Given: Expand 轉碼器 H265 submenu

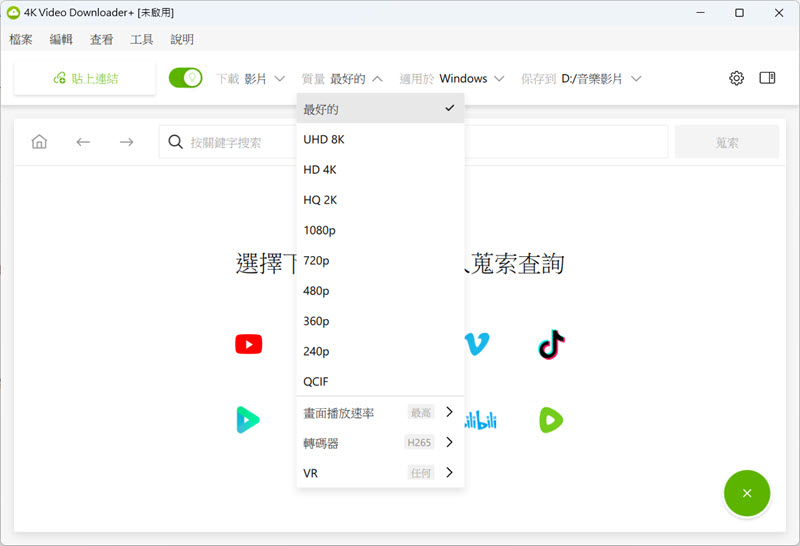Looking at the screenshot, I should (x=380, y=442).
